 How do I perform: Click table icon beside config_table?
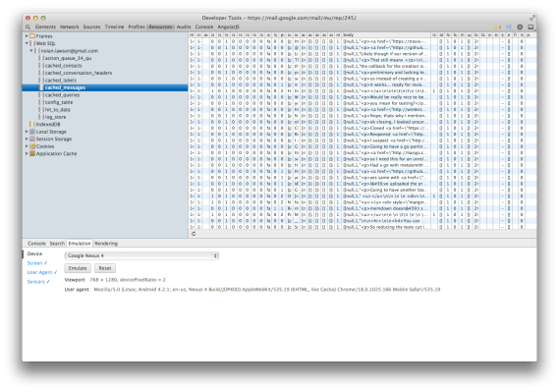click(41, 102)
